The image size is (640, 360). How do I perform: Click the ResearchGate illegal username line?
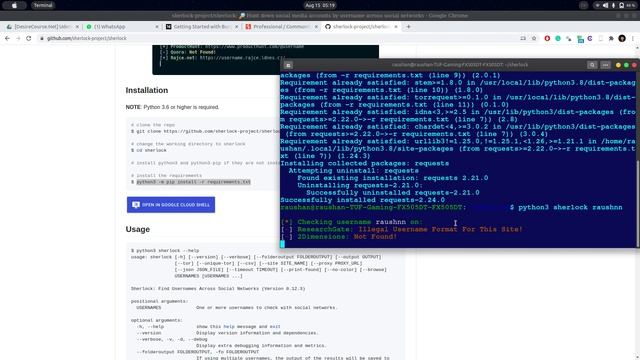click(x=402, y=229)
